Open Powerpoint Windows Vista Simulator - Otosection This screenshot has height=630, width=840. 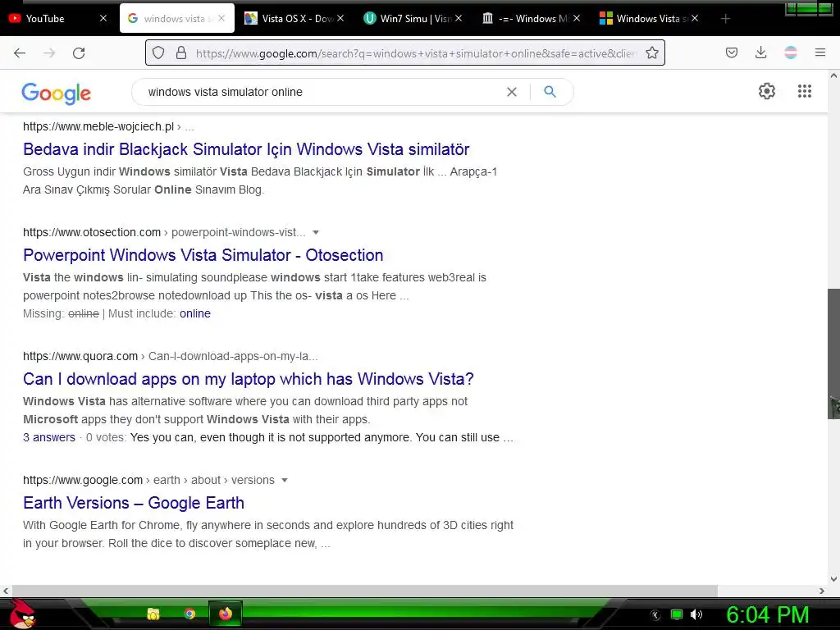(203, 255)
